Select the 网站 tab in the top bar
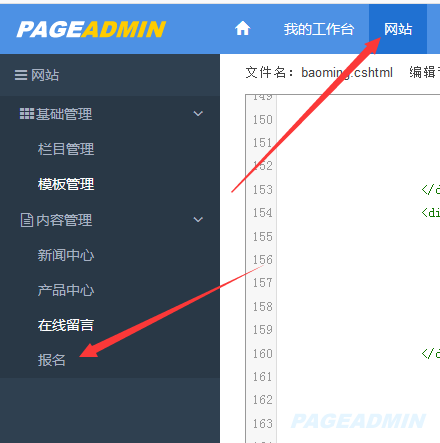 [x=398, y=29]
